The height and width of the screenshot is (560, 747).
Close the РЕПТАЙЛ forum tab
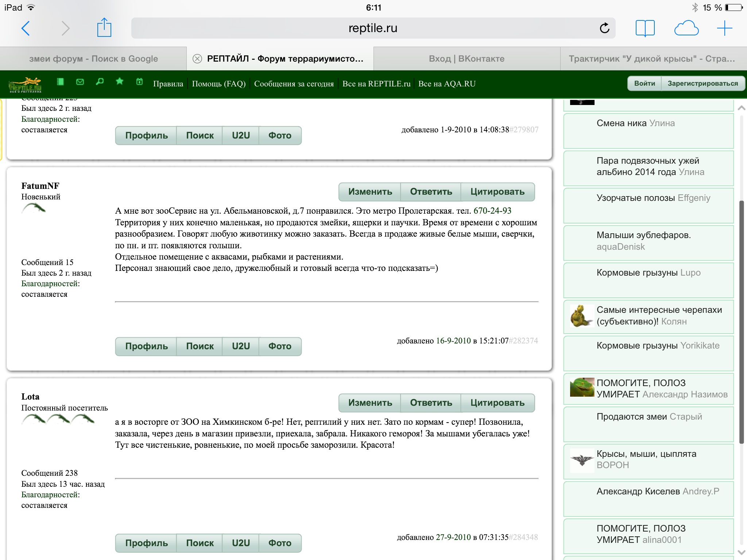197,59
